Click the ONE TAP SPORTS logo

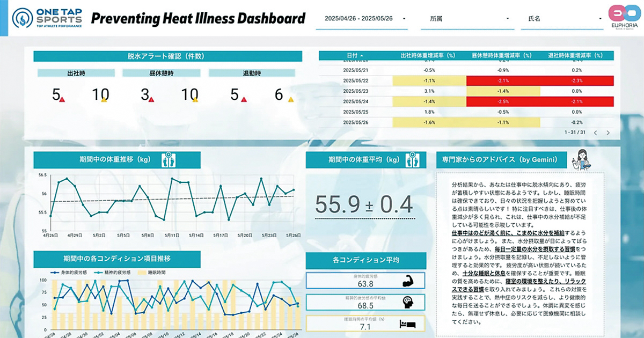(x=48, y=18)
